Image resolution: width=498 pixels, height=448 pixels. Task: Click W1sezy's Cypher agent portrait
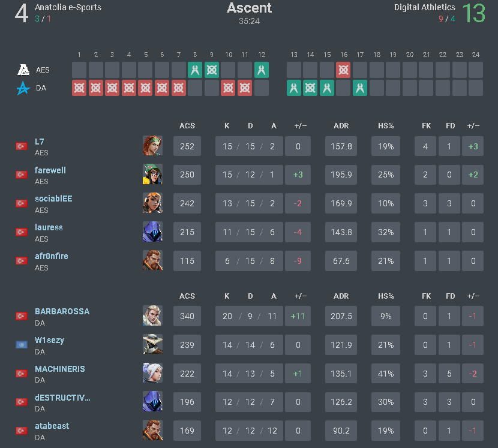(x=152, y=344)
